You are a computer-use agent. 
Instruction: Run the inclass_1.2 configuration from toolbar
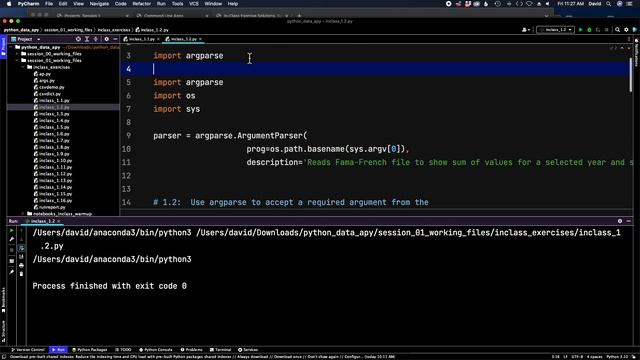point(580,30)
